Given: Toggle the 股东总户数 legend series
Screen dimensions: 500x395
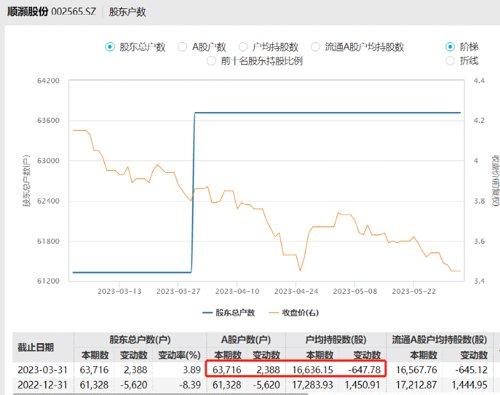Looking at the screenshot, I should coord(229,313).
